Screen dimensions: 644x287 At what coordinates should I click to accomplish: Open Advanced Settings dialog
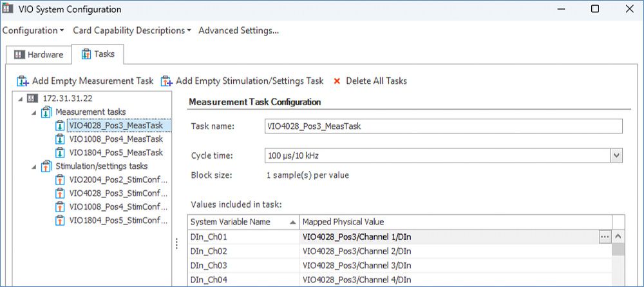click(239, 30)
